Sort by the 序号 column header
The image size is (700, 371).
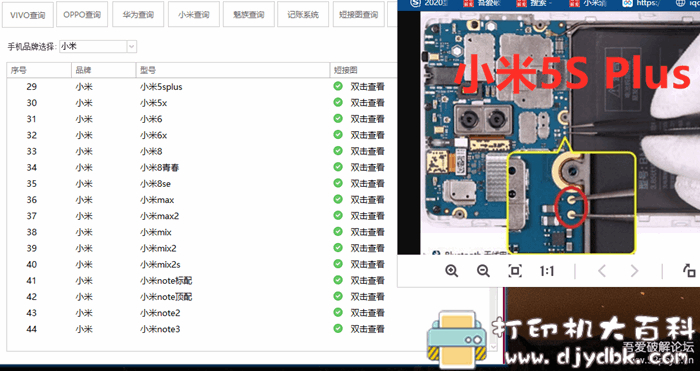tap(39, 70)
